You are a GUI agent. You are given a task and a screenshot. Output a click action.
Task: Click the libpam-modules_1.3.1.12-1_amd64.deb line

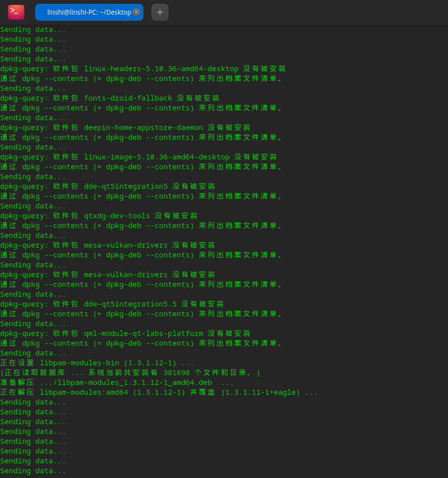click(117, 382)
